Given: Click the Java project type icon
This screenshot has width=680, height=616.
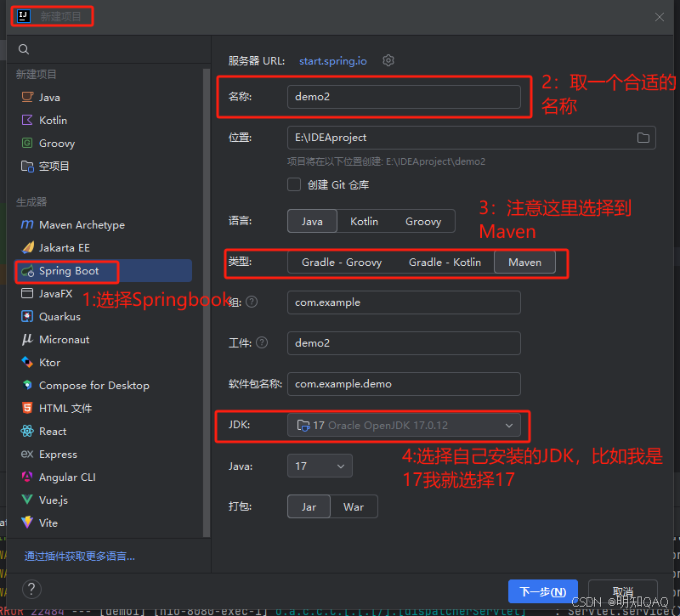Looking at the screenshot, I should [x=27, y=97].
